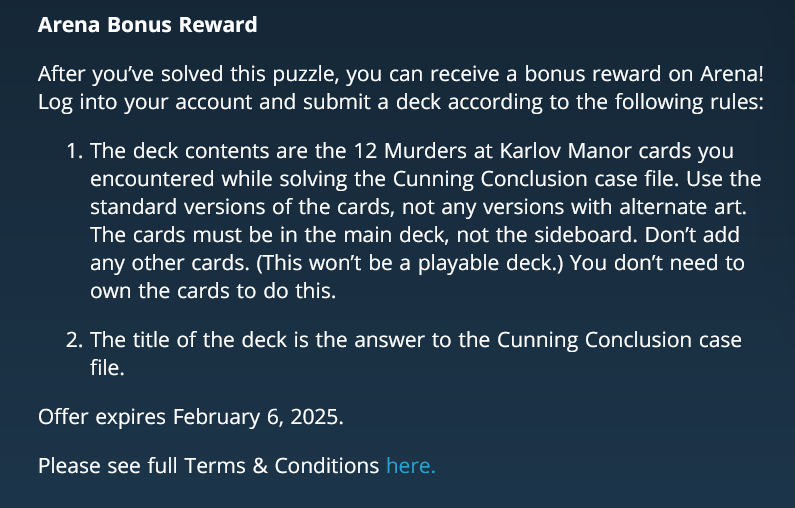Image resolution: width=795 pixels, height=508 pixels.
Task: Click the text "Please see full Terms & Conditions"
Action: point(208,465)
